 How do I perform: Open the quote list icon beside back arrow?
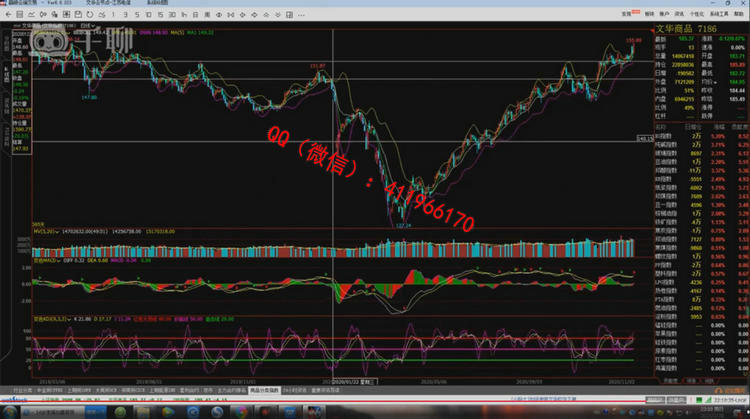click(20, 15)
